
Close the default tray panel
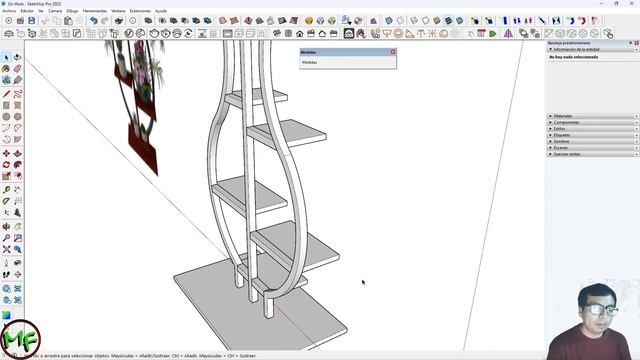636,43
